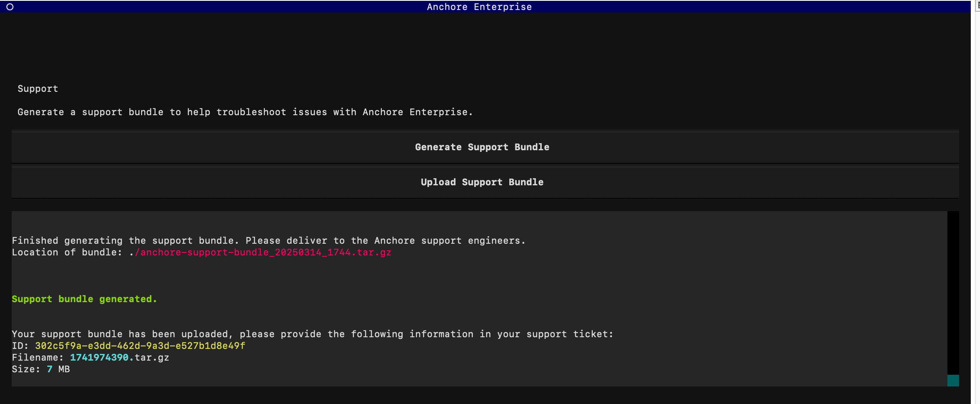Click the 'Finished generating the support bundle' line

[268, 241]
